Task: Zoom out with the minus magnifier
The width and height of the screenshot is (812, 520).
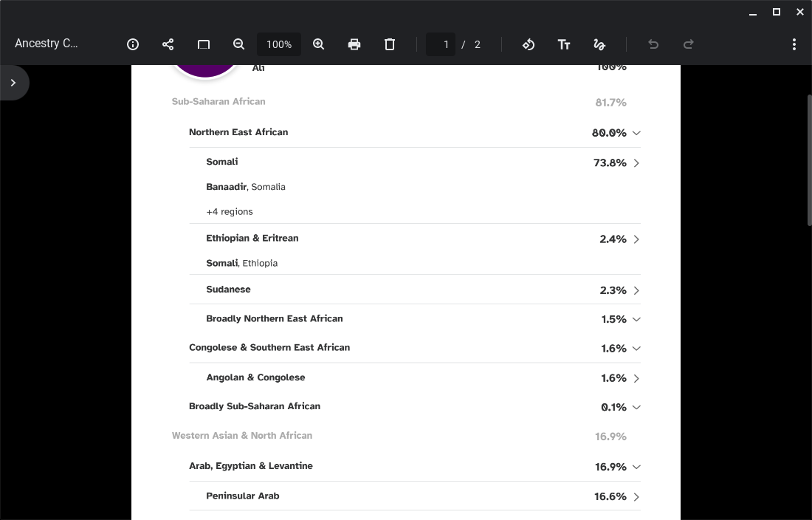Action: (x=238, y=44)
